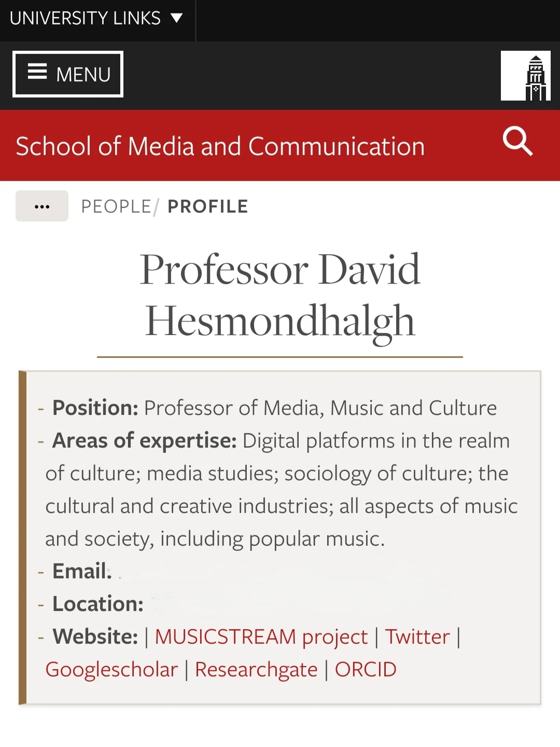Click the Location label
The height and width of the screenshot is (747, 560).
coord(98,604)
